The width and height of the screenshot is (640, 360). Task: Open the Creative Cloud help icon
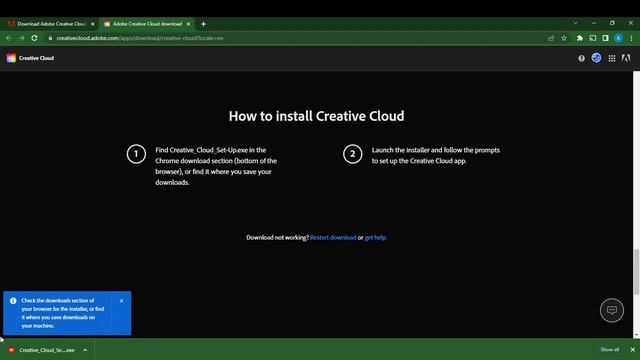tap(581, 58)
